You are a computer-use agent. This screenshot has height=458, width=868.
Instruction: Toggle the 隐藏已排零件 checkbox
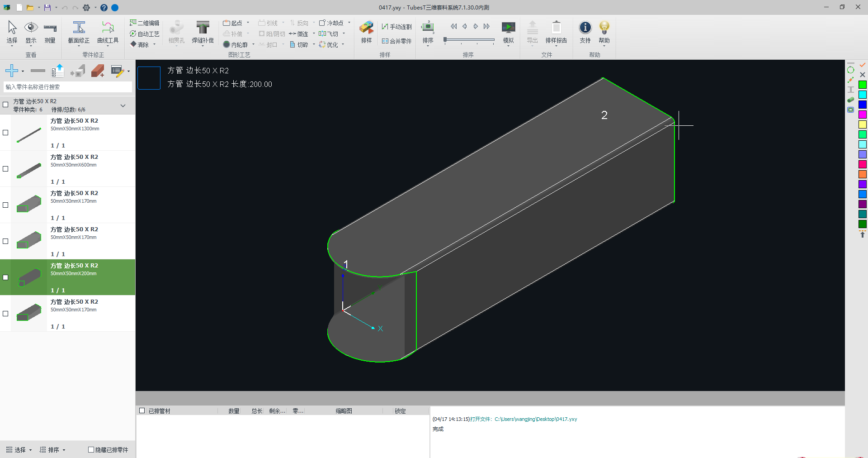[x=91, y=450]
